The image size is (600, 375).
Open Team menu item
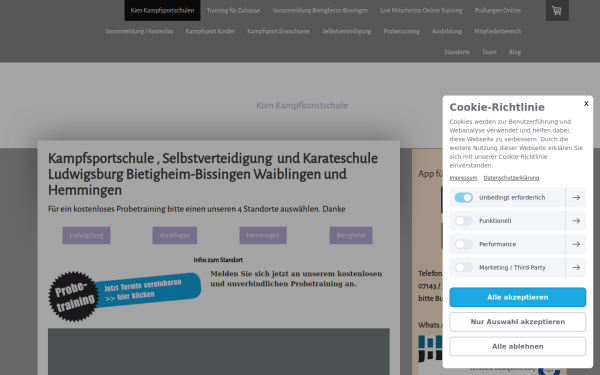(x=489, y=52)
